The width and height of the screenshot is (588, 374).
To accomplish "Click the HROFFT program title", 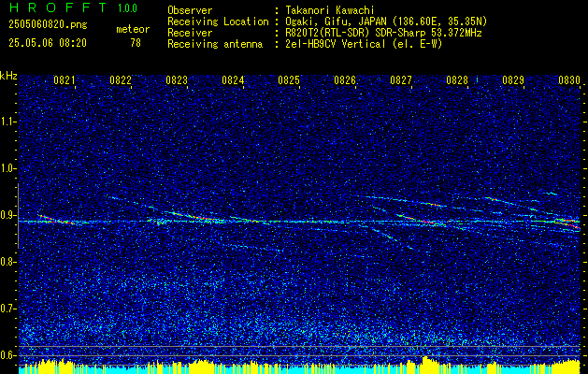I will click(x=58, y=7).
